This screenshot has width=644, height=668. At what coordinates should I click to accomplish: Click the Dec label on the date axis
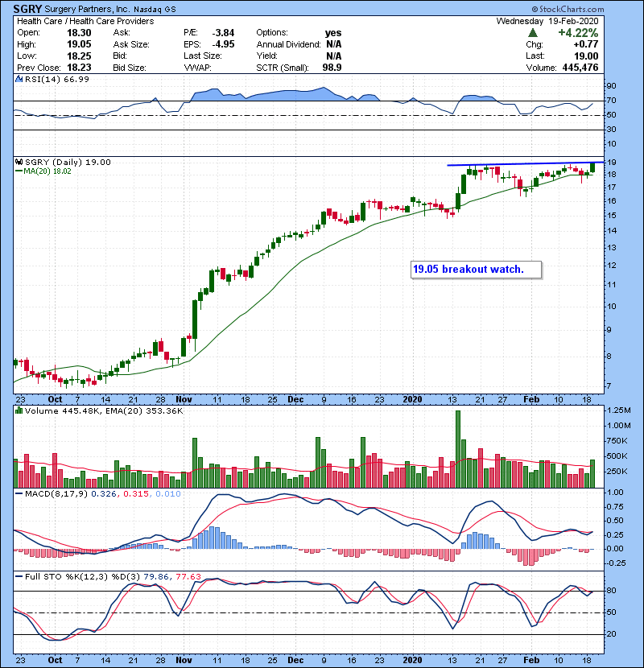point(296,398)
